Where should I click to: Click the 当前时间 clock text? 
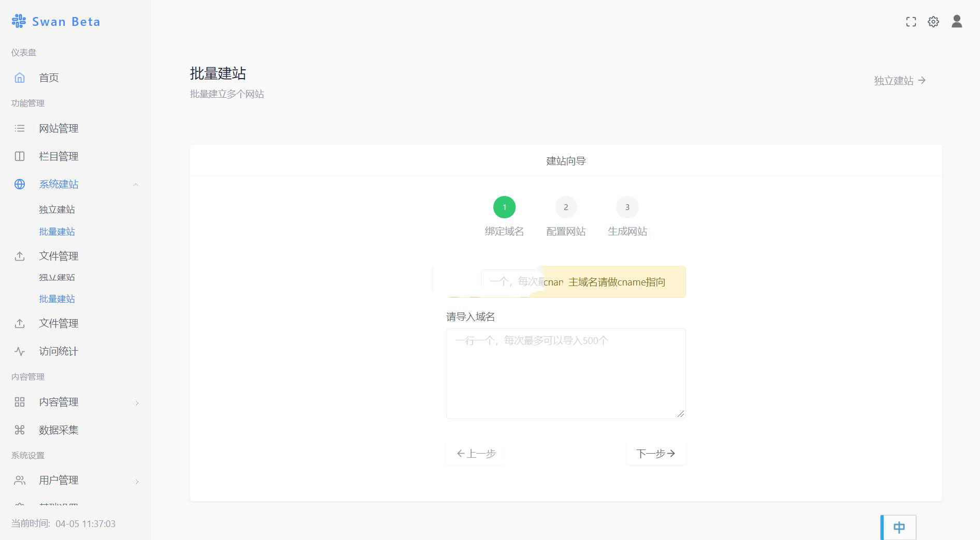63,523
